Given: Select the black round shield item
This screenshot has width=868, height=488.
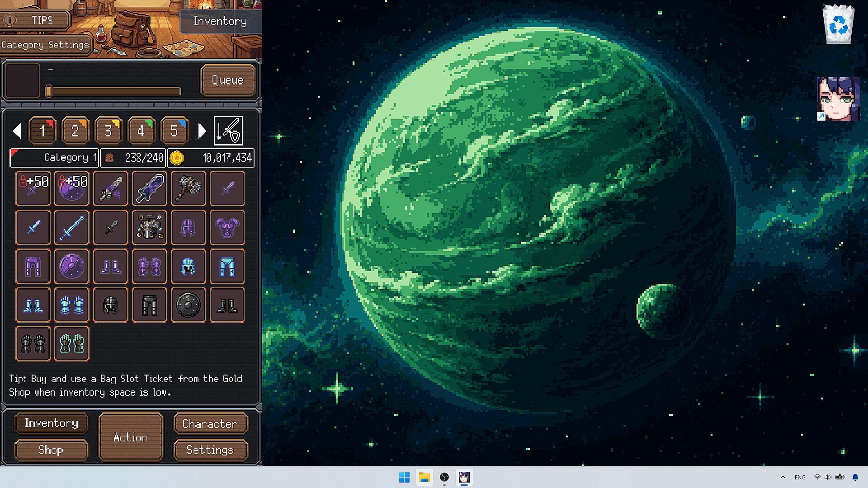Looking at the screenshot, I should tap(189, 305).
